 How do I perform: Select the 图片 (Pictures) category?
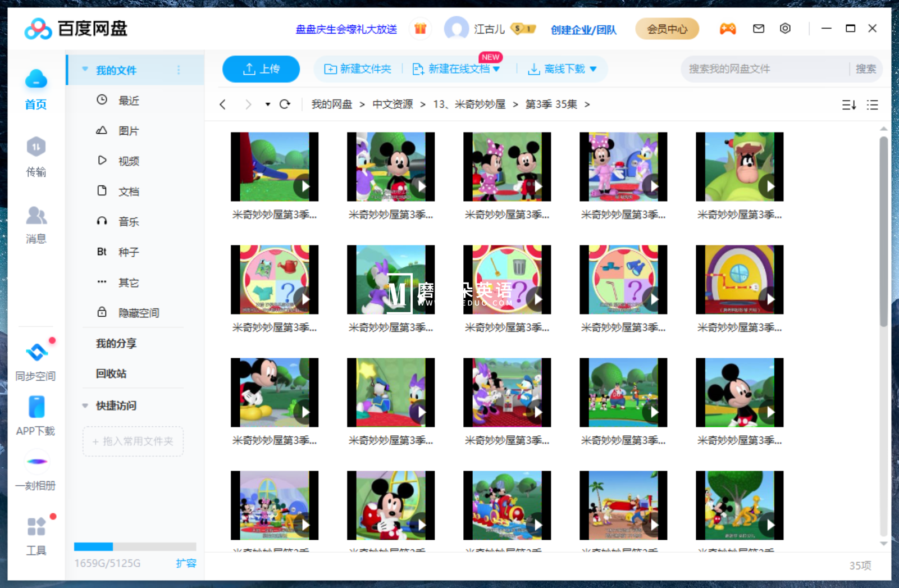click(128, 130)
